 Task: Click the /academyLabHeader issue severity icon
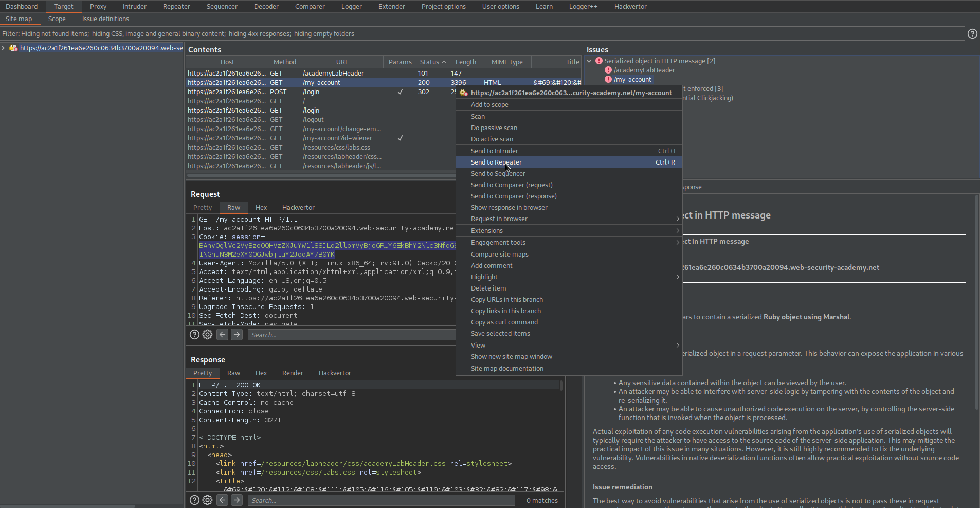coord(608,70)
